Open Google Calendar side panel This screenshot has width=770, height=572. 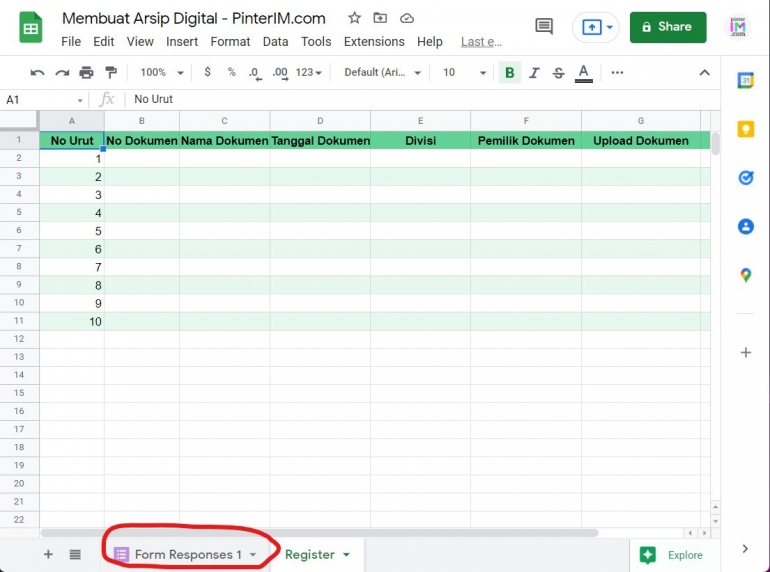coord(745,80)
